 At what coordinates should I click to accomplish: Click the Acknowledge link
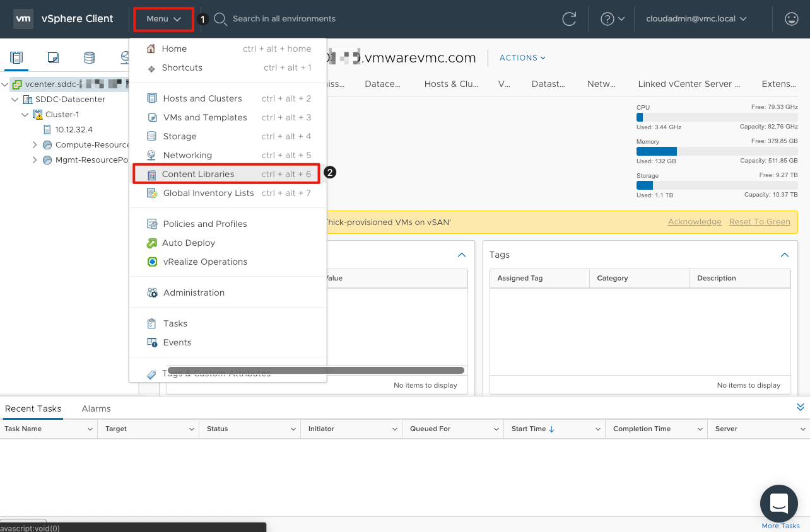coord(695,222)
